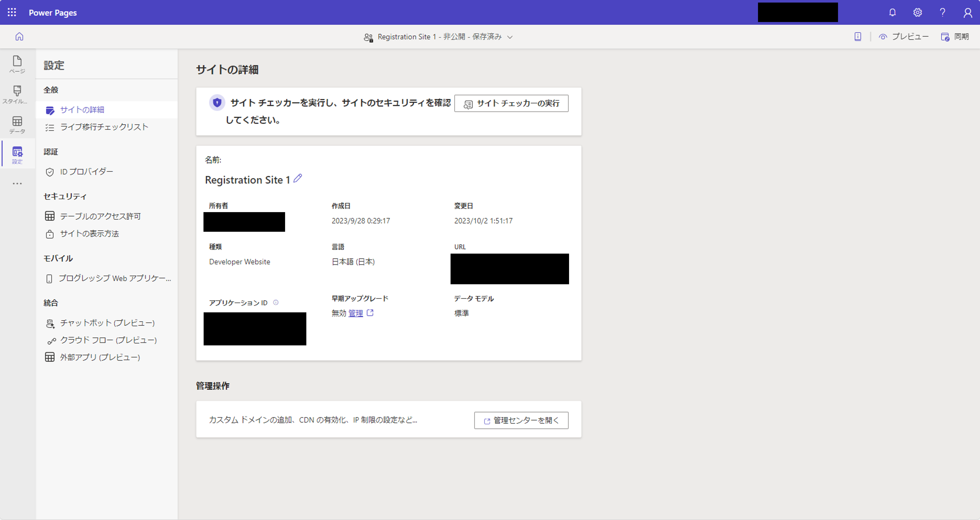Click the サイト チェッカーの実行 button
This screenshot has width=980, height=520.
(511, 103)
